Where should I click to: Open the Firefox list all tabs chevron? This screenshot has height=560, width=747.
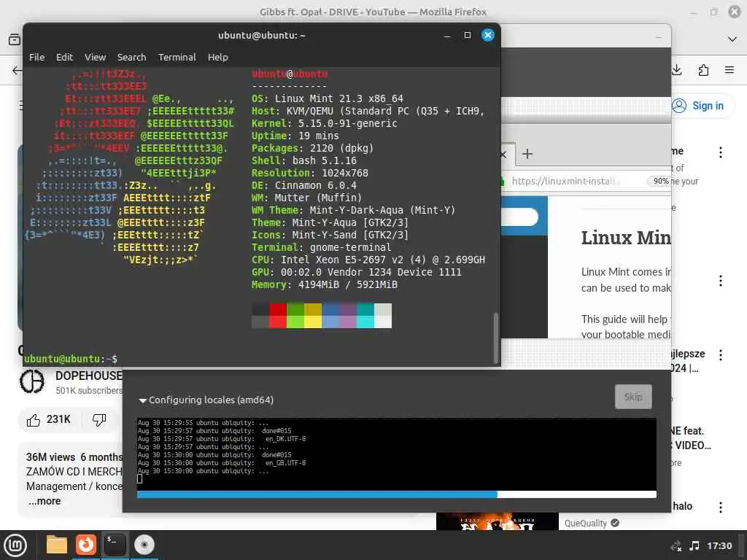click(732, 39)
